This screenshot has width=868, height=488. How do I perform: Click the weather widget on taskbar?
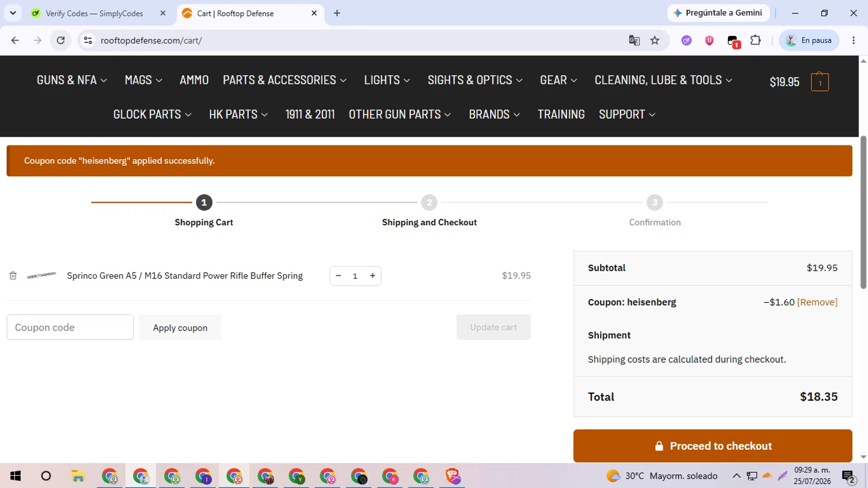pos(662,476)
